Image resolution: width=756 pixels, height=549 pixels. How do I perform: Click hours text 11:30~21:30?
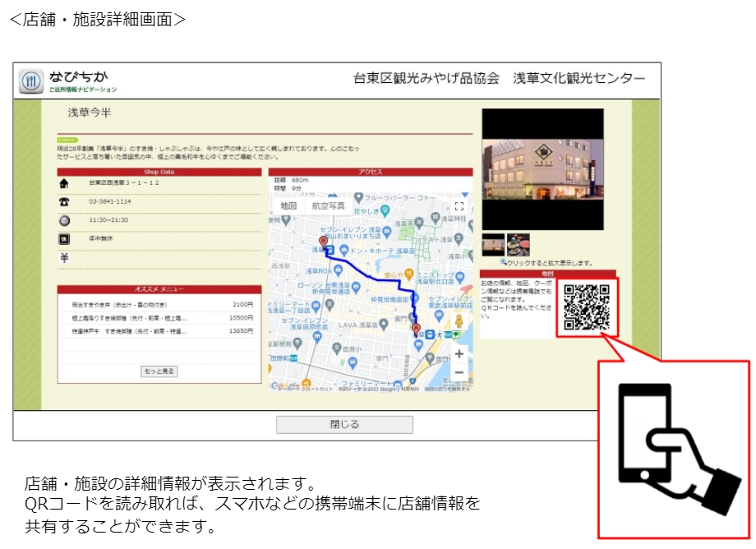[x=108, y=220]
